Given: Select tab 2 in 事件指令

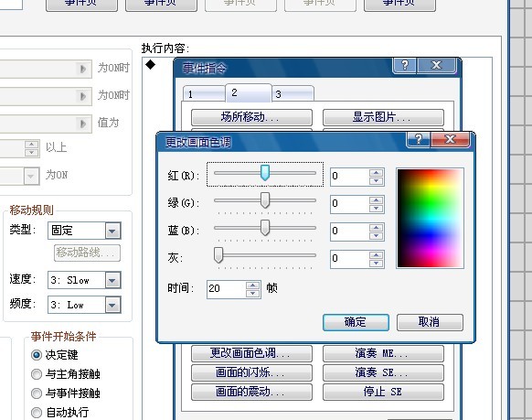Looking at the screenshot, I should [x=249, y=92].
